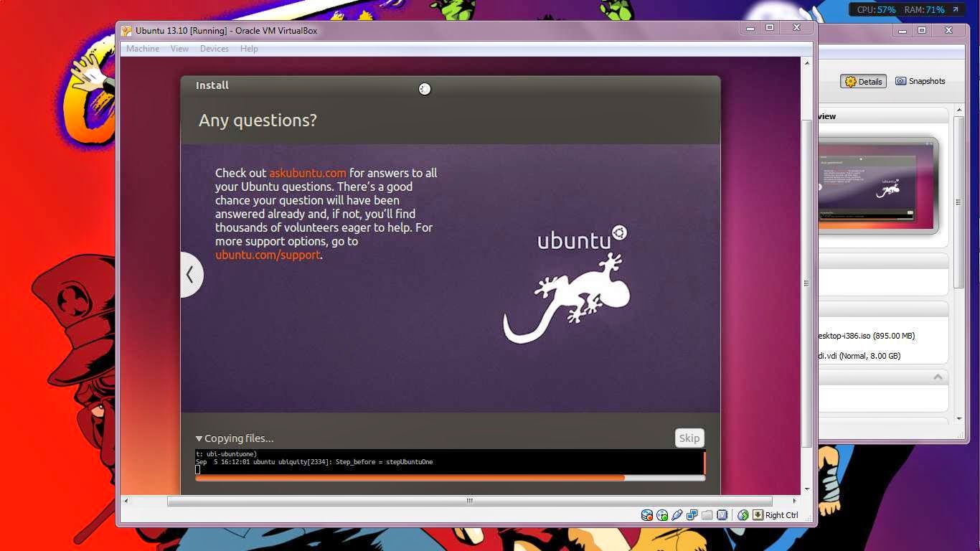Click the VirtualBox icon in the title bar
The width and height of the screenshot is (980, 551).
point(126,31)
